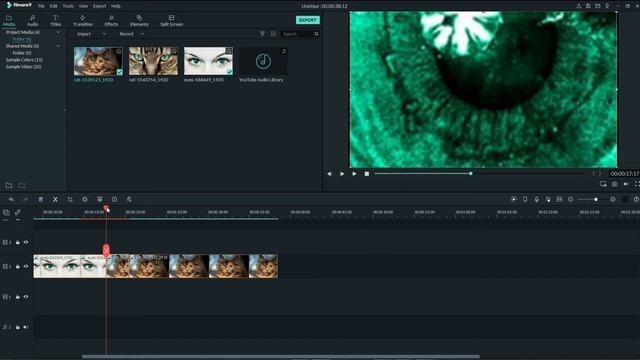
Task: Hide the third video track
Action: (26, 297)
